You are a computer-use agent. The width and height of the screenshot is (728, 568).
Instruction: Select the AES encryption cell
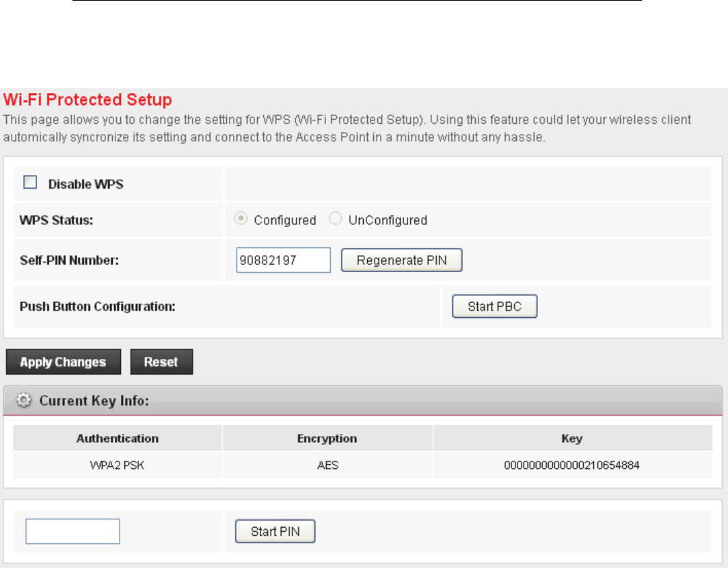[x=327, y=466]
